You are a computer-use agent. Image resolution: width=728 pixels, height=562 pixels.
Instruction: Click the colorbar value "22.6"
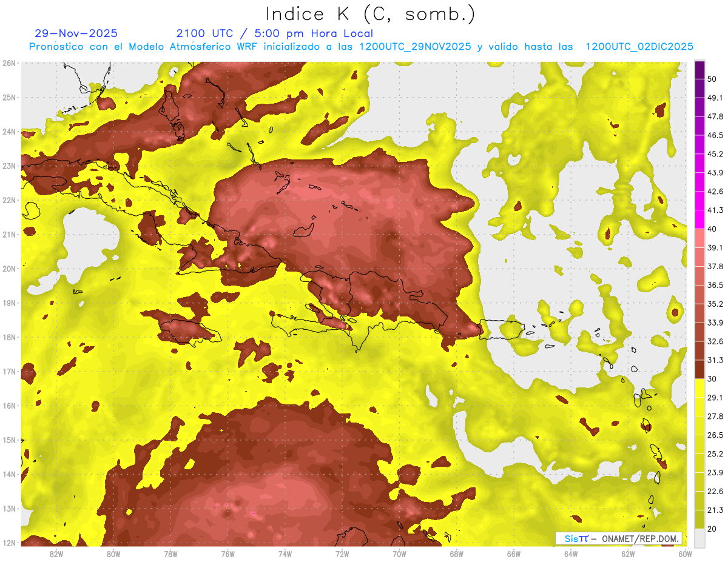point(715,491)
